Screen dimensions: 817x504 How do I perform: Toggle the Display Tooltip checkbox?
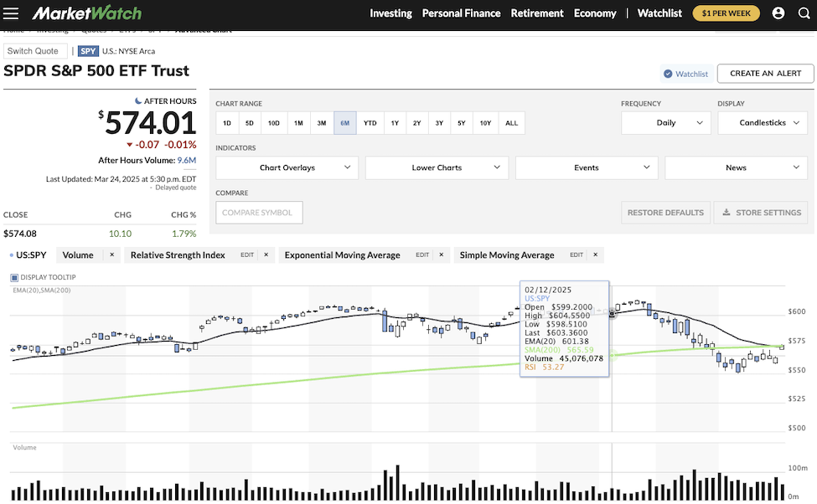pos(14,277)
